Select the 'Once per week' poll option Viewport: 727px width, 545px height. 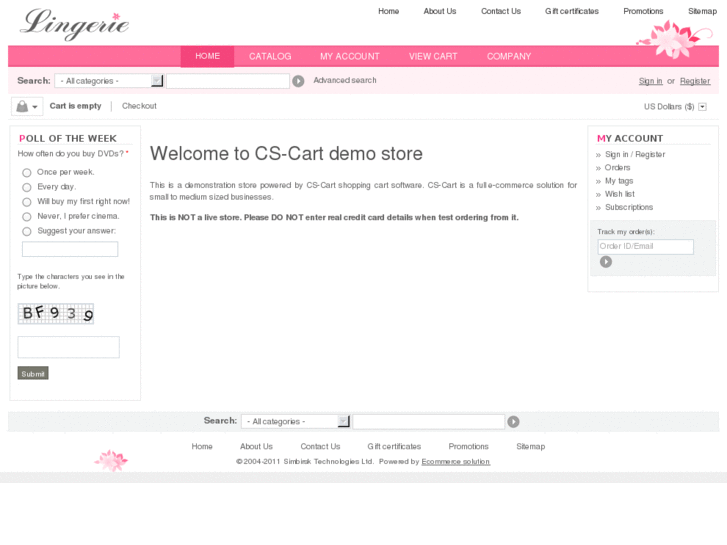point(27,173)
